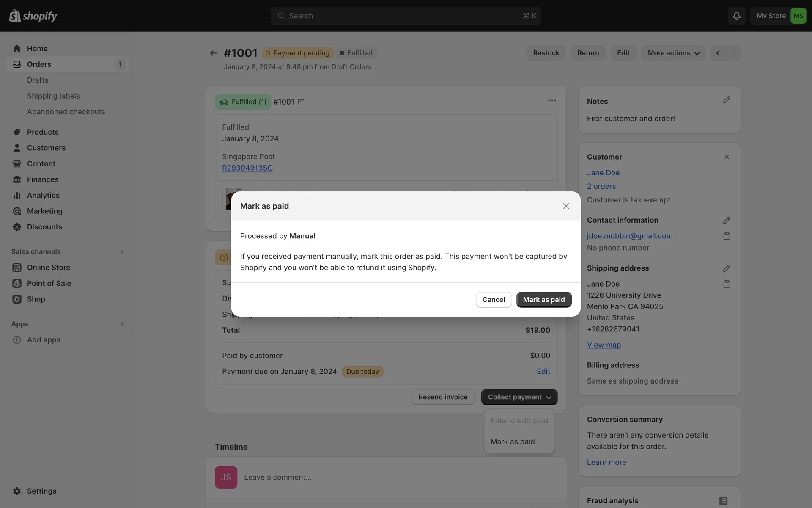This screenshot has width=812, height=508.
Task: Open the More actions dropdown
Action: click(x=673, y=53)
